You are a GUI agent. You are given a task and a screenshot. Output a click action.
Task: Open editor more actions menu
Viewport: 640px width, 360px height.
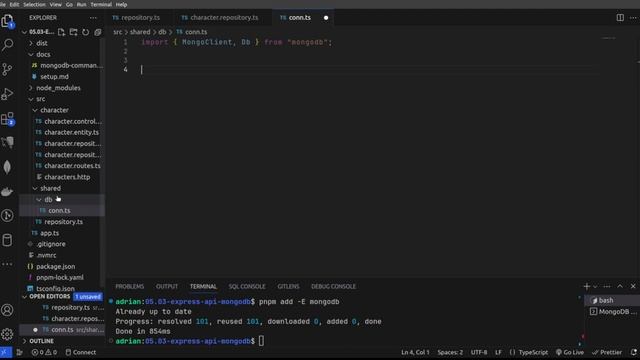(x=633, y=18)
